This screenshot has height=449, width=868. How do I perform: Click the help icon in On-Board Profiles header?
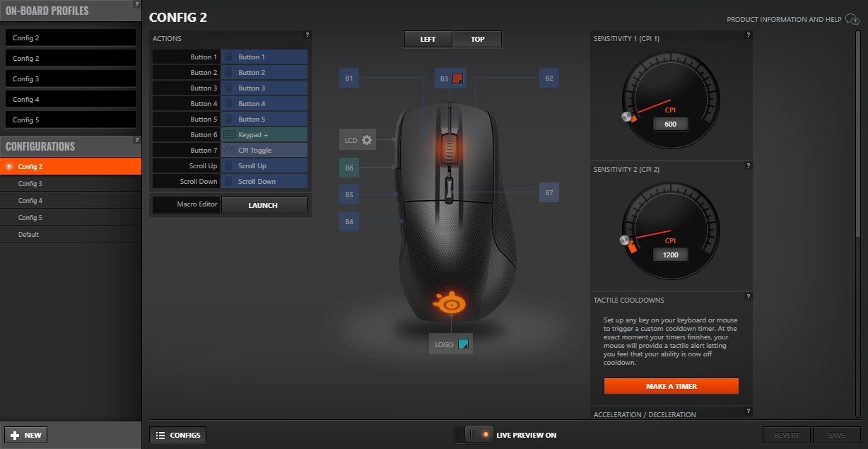pos(137,4)
